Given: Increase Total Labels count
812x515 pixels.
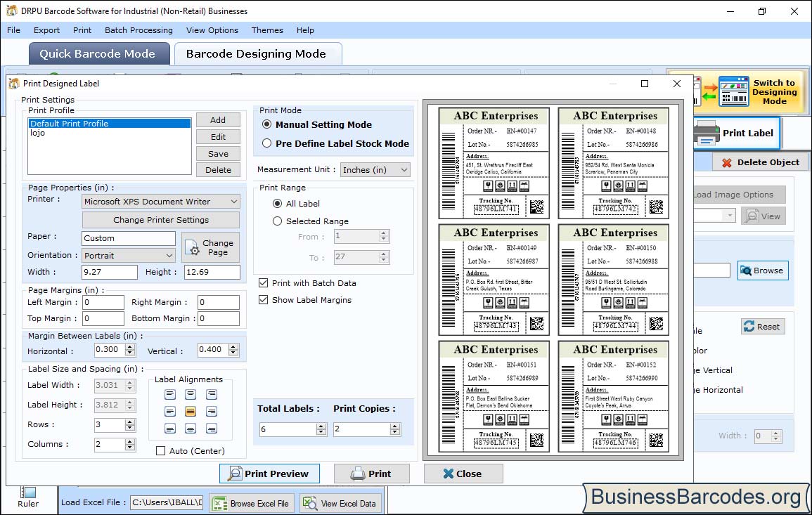Looking at the screenshot, I should tap(321, 426).
